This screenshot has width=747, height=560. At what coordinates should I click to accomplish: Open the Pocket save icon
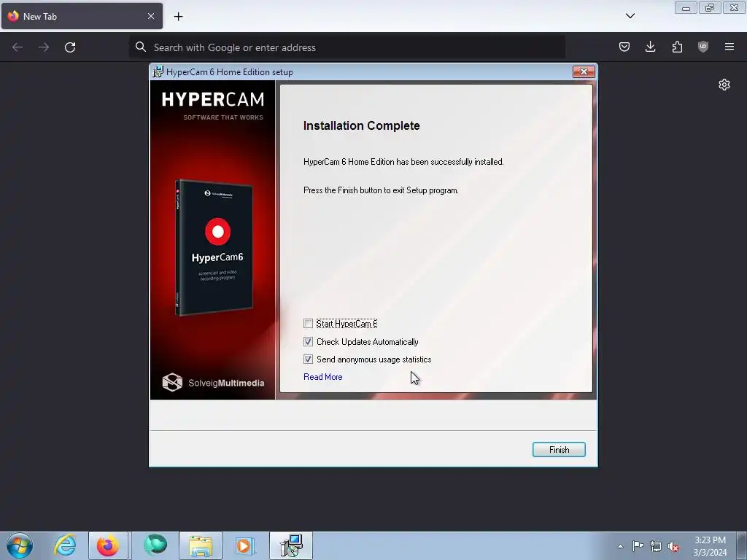click(x=624, y=47)
